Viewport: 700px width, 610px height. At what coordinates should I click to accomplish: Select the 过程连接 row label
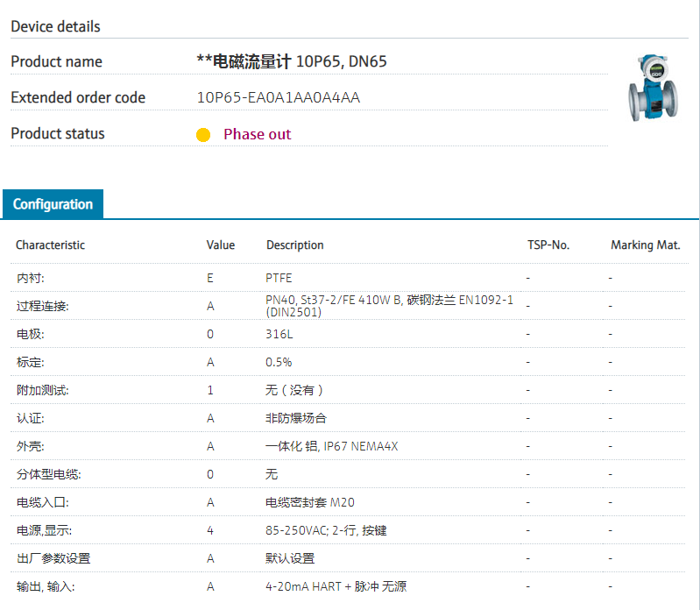42,306
